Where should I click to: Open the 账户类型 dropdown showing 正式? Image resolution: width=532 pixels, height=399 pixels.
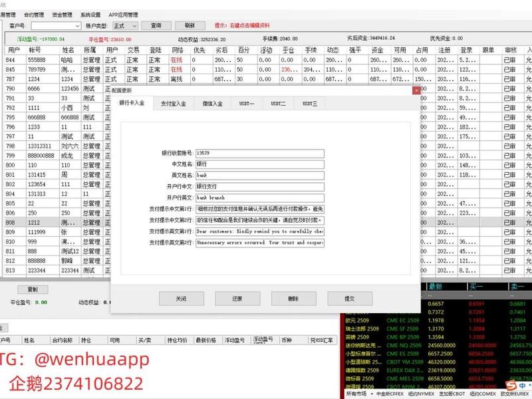tap(125, 26)
